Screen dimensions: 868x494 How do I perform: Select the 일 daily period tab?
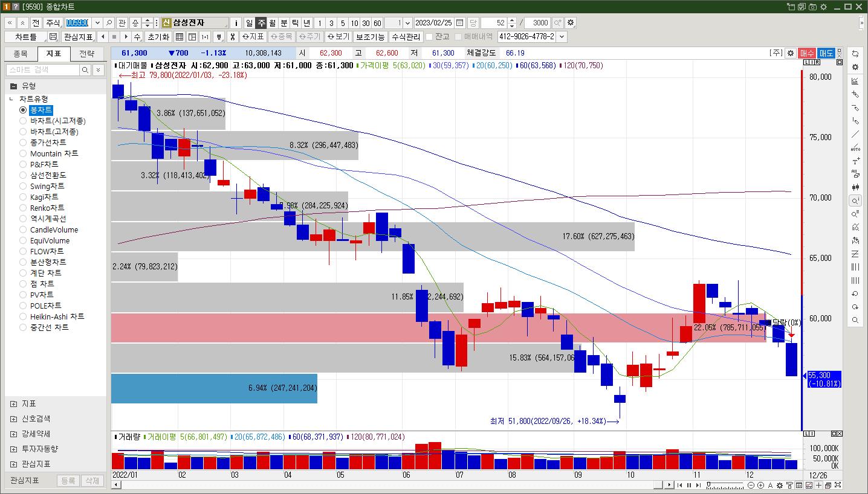pyautogui.click(x=249, y=23)
